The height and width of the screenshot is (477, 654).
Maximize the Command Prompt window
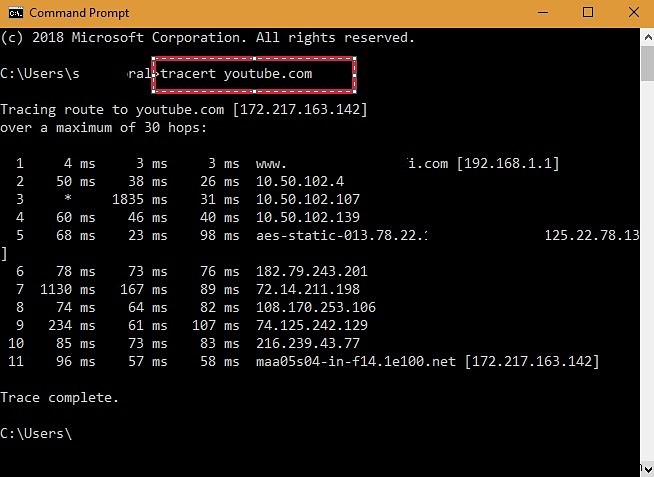(587, 13)
